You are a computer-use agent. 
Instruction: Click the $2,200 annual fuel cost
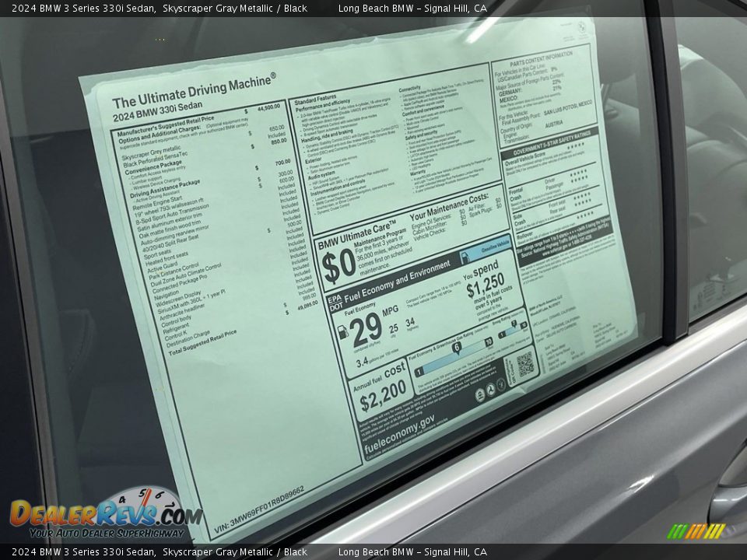coord(383,396)
